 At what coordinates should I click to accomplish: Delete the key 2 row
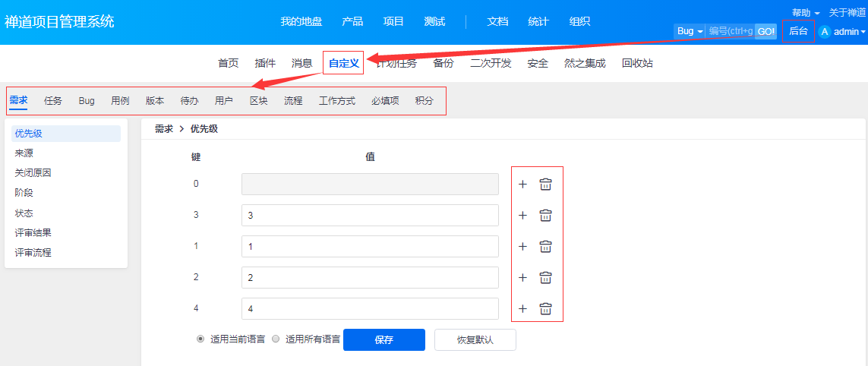545,277
